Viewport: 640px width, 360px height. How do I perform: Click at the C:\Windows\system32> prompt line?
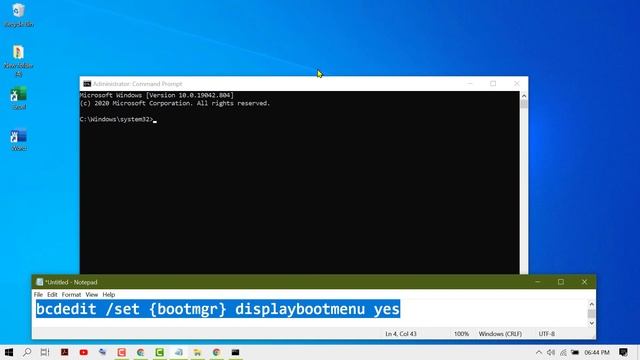[x=118, y=119]
